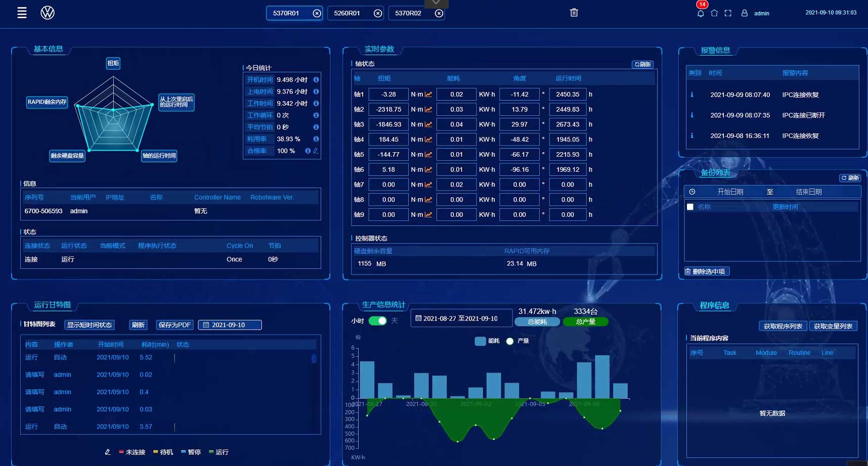
Task: Enter fullscreen mode with expand icon
Action: click(x=728, y=13)
